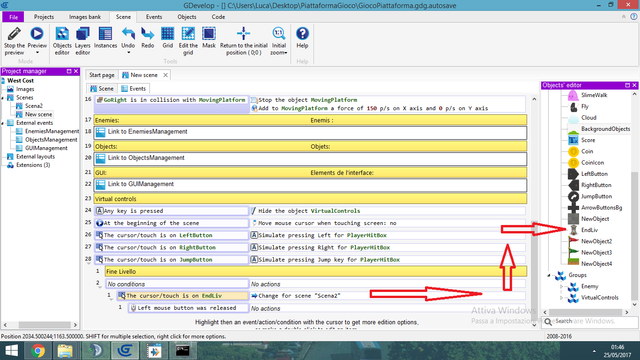Select the BackgroundObjects object
This screenshot has width=640, height=360.
[x=605, y=129]
